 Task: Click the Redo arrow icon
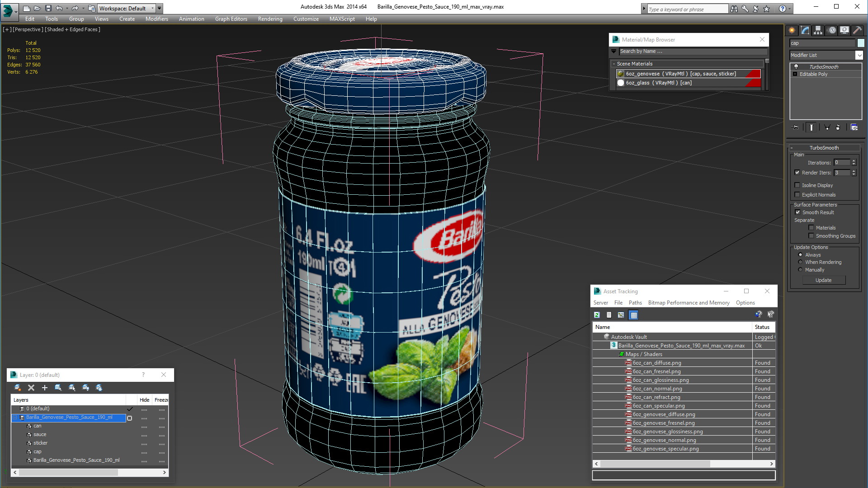point(75,8)
